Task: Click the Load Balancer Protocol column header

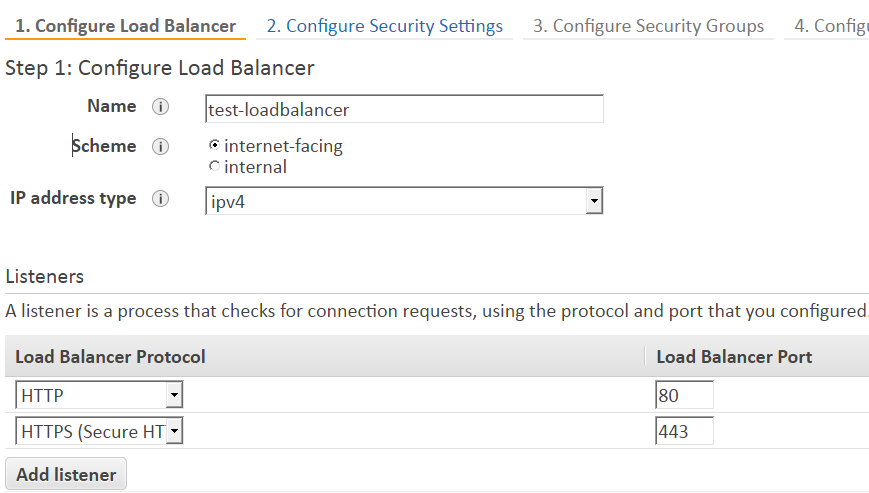Action: click(x=110, y=357)
